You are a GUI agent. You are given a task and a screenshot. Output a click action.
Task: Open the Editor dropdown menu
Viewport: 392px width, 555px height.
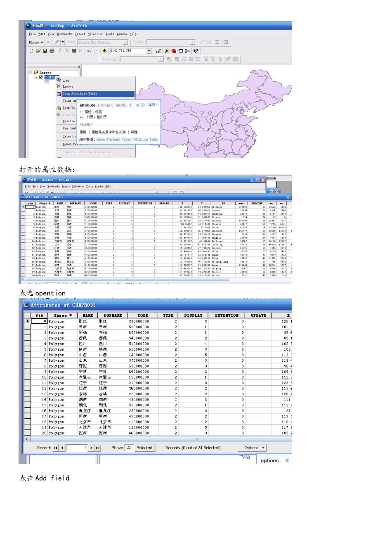click(x=36, y=43)
